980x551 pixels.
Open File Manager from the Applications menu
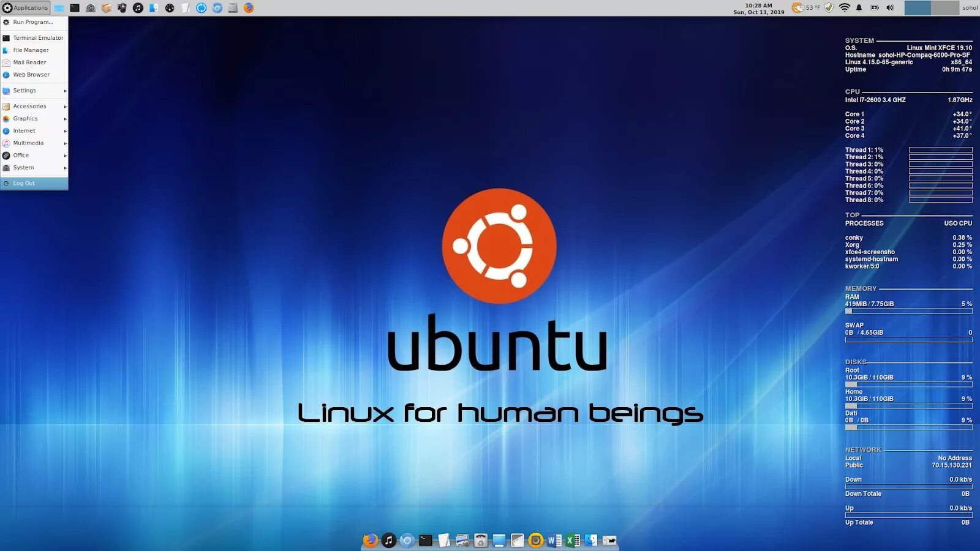pos(34,50)
